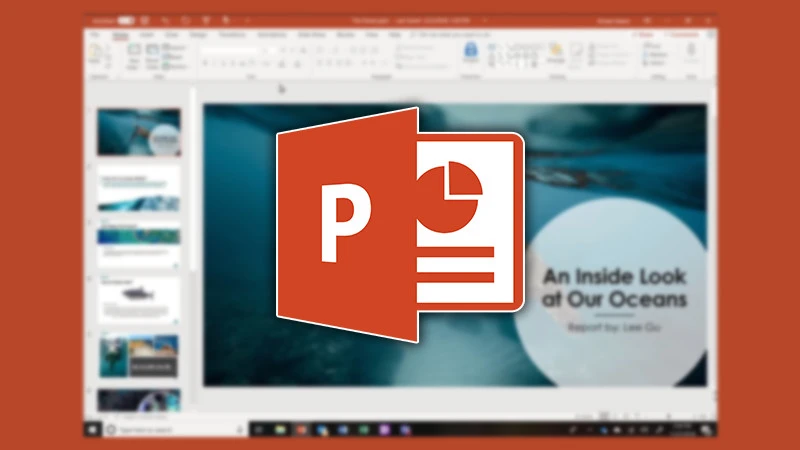Select the fifth slide thumbnail
The image size is (800, 450).
click(x=139, y=356)
